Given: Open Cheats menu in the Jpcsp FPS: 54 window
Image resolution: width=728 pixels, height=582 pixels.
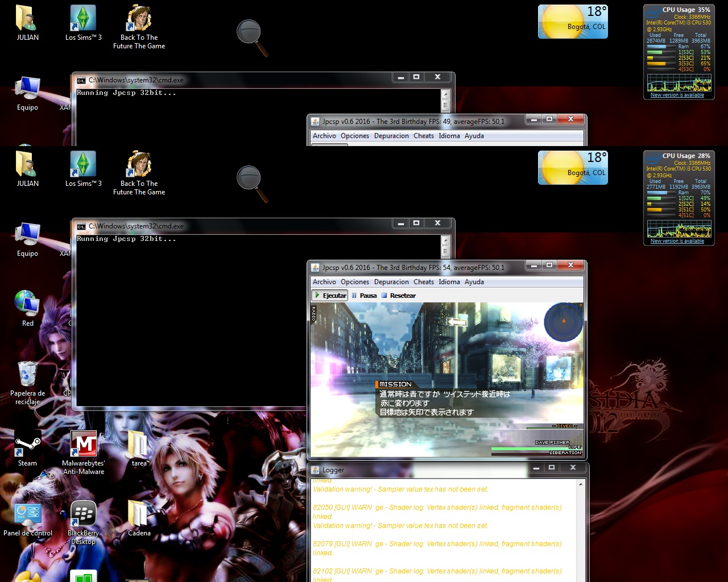Looking at the screenshot, I should tap(424, 282).
